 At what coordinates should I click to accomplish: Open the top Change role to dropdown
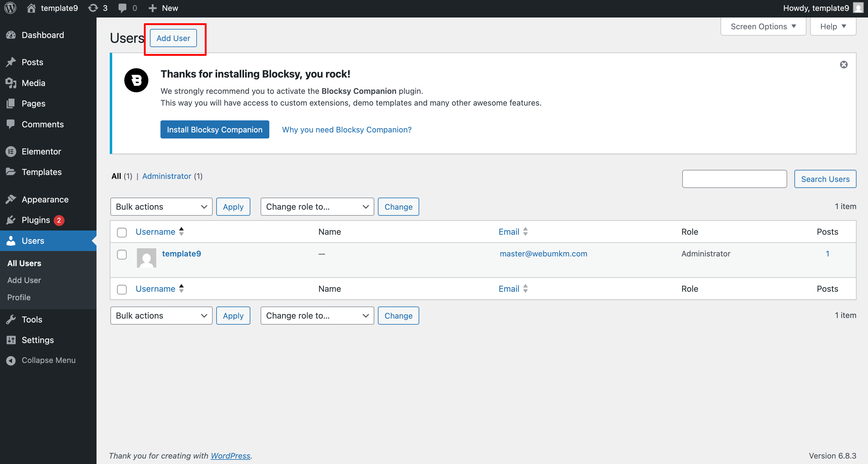tap(317, 207)
